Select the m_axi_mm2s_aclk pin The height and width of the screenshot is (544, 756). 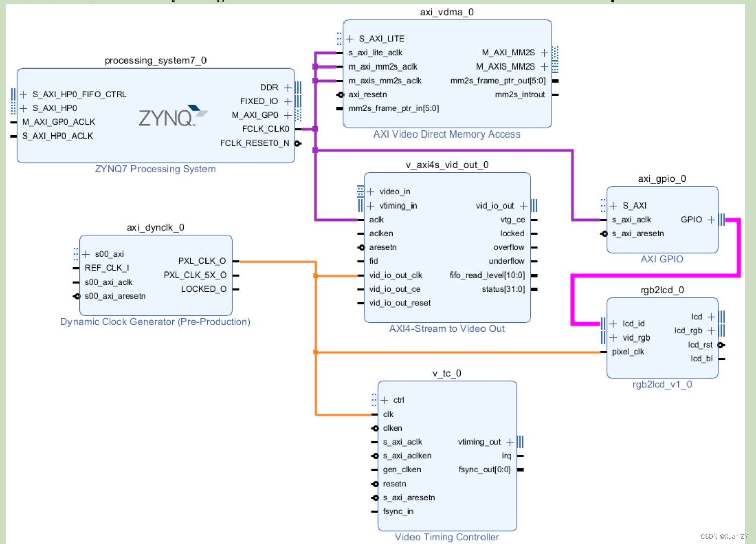click(x=383, y=66)
